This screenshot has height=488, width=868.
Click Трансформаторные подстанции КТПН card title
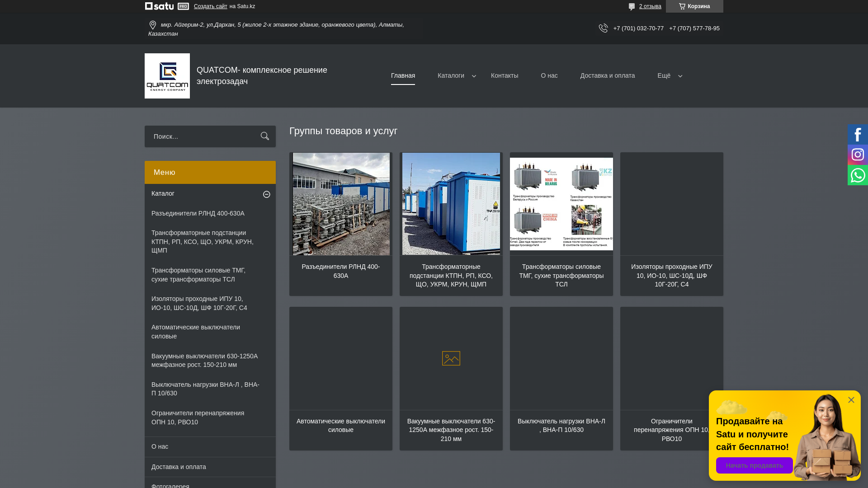click(451, 276)
